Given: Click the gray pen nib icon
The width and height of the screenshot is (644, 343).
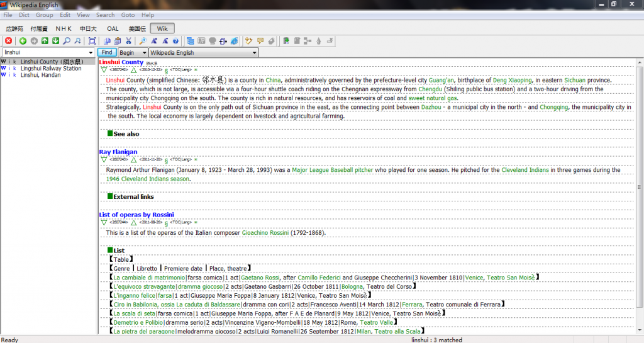Looking at the screenshot, I should 319,41.
